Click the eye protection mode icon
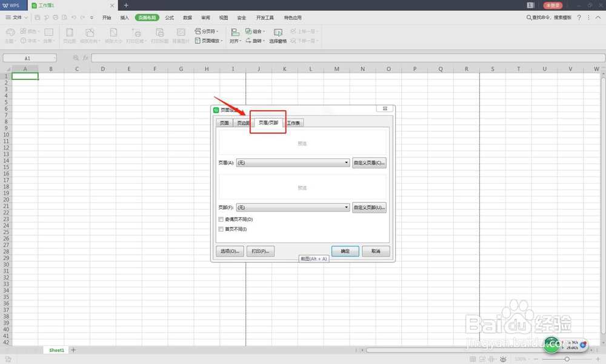Viewport: 606px width, 364px height. tap(503, 359)
